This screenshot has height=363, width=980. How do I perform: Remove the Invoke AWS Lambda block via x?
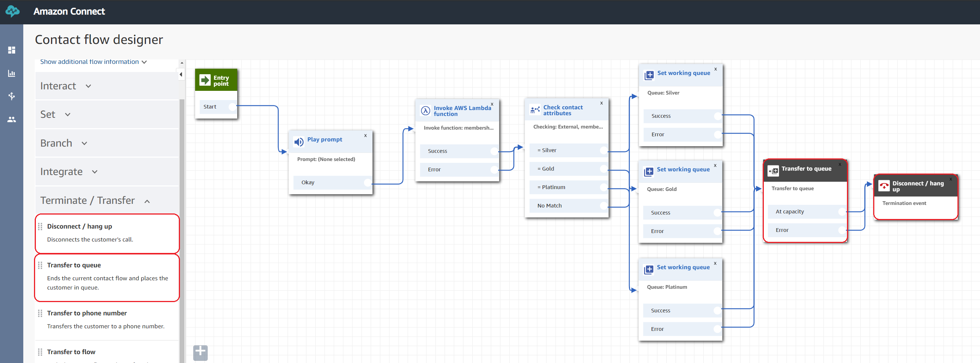click(492, 104)
